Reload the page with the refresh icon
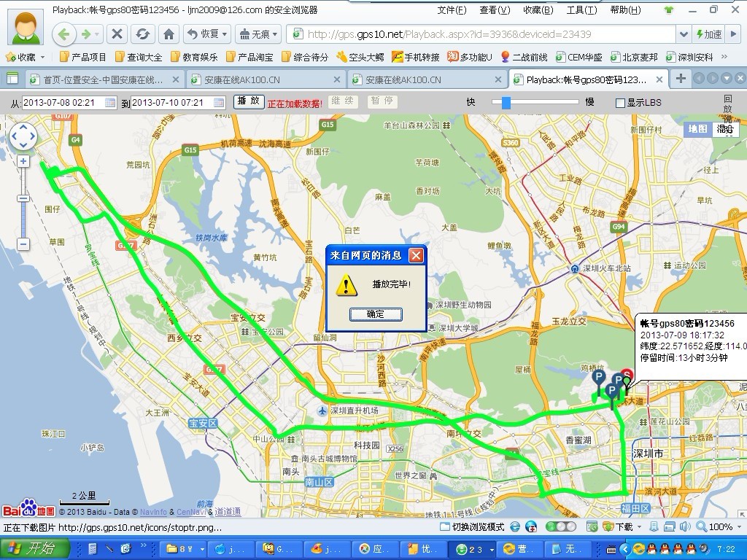This screenshot has height=560, width=747. (x=142, y=34)
